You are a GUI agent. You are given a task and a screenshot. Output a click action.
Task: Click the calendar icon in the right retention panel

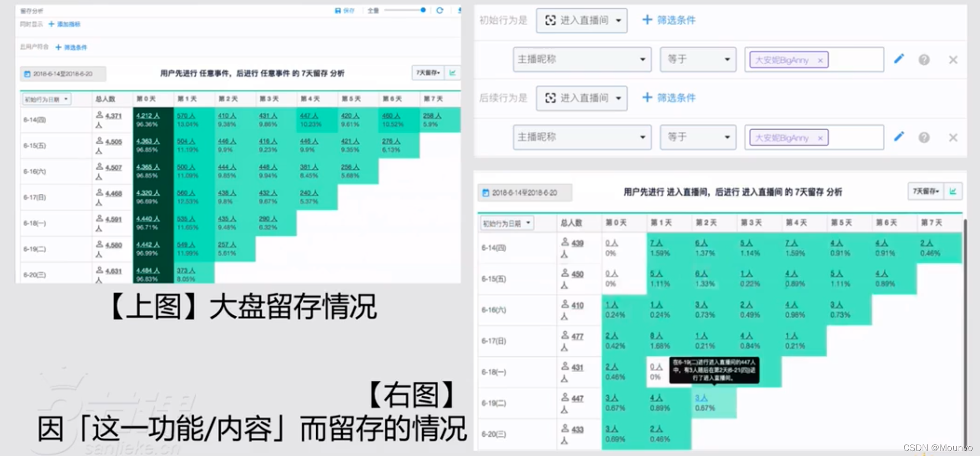tap(486, 192)
